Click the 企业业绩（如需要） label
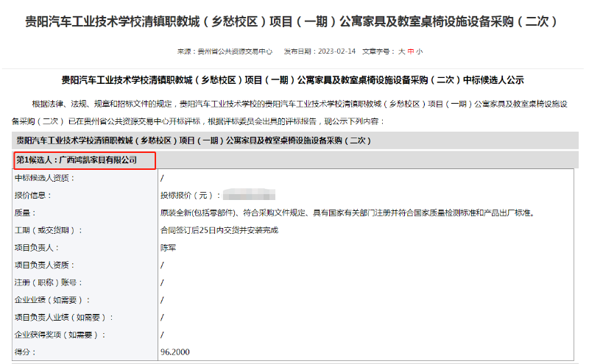Screen dimensions: 589x364 pos(52,300)
